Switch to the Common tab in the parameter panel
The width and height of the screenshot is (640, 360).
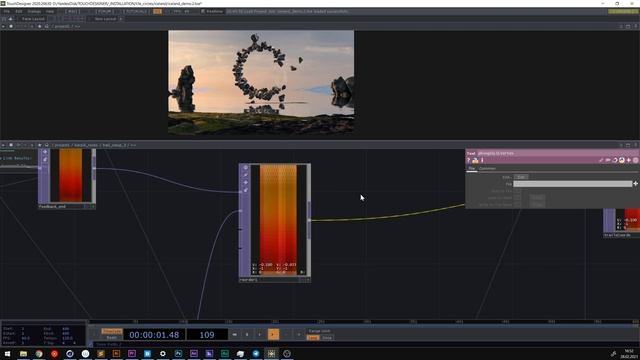[x=487, y=168]
